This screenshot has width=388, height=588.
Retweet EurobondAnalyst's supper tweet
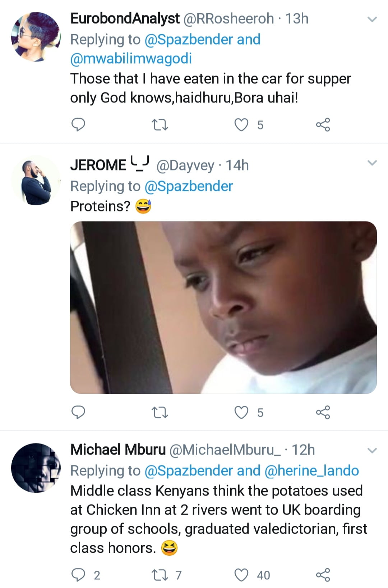tap(160, 125)
